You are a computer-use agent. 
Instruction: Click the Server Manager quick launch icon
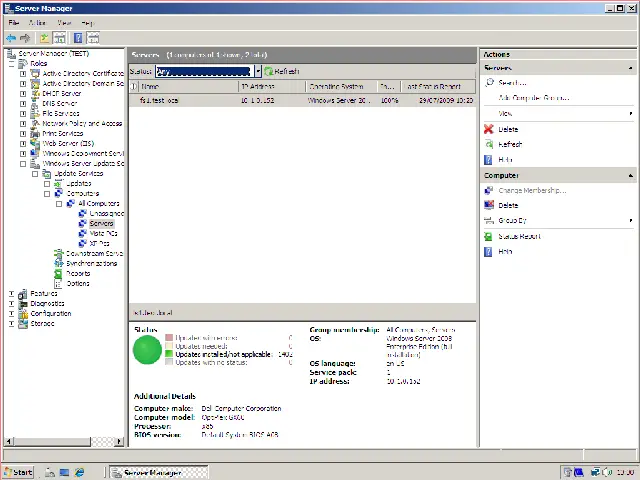[x=50, y=473]
